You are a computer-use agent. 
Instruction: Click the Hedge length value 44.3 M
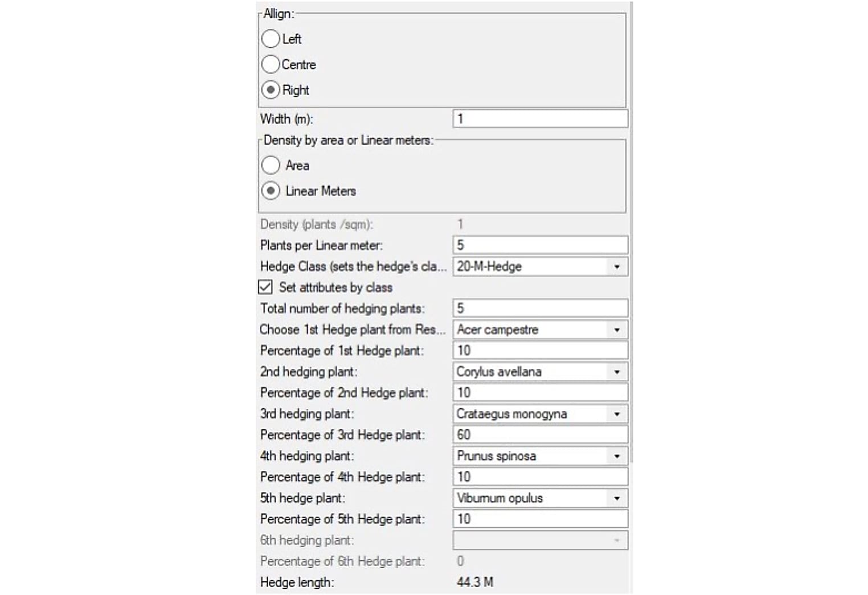coord(475,582)
